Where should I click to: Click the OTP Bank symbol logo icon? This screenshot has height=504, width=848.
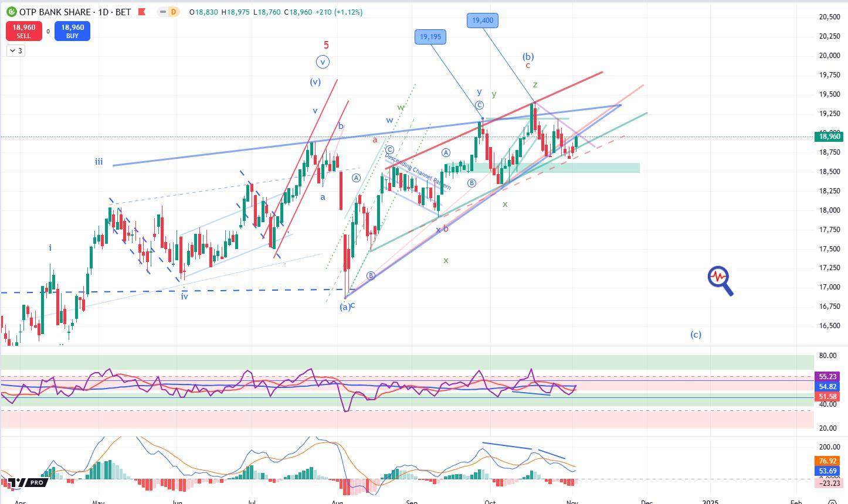pyautogui.click(x=11, y=12)
